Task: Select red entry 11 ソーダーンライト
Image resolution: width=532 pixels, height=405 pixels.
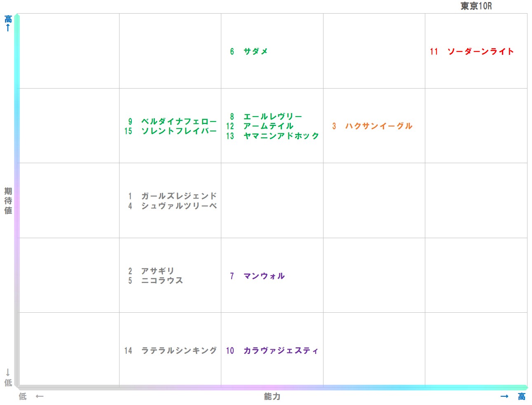Action: [x=472, y=52]
